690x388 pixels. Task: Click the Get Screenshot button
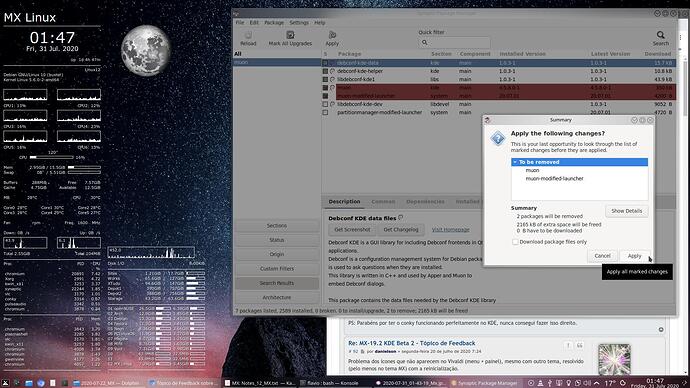pyautogui.click(x=352, y=230)
